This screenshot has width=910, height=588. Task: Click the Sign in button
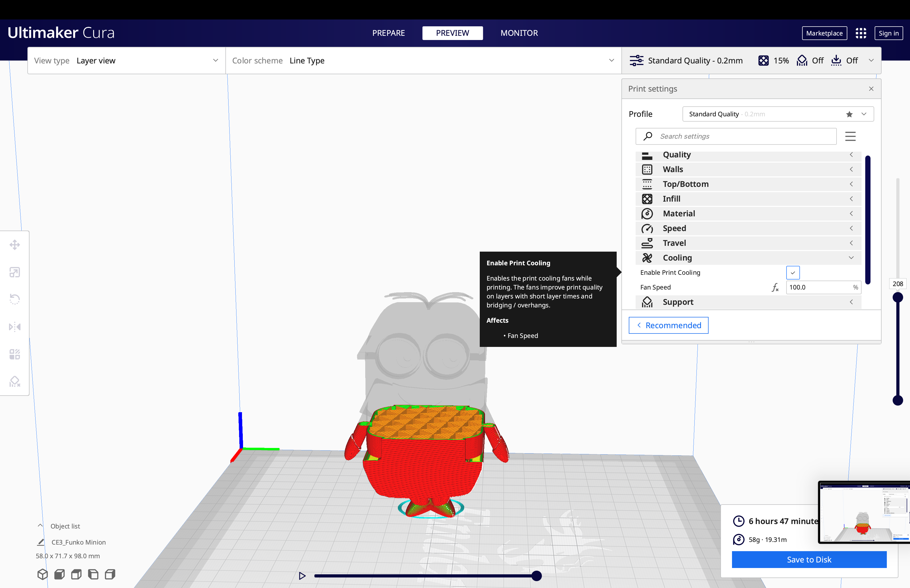[888, 33]
